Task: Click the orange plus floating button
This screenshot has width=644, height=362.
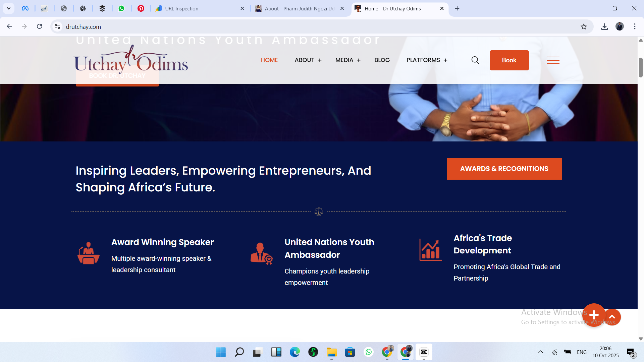Action: 594,315
